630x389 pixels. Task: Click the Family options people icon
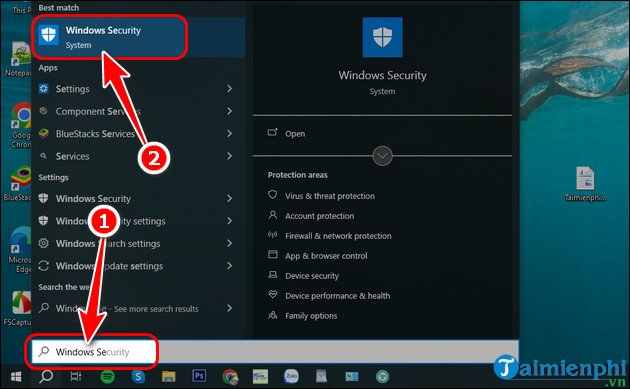click(x=273, y=315)
